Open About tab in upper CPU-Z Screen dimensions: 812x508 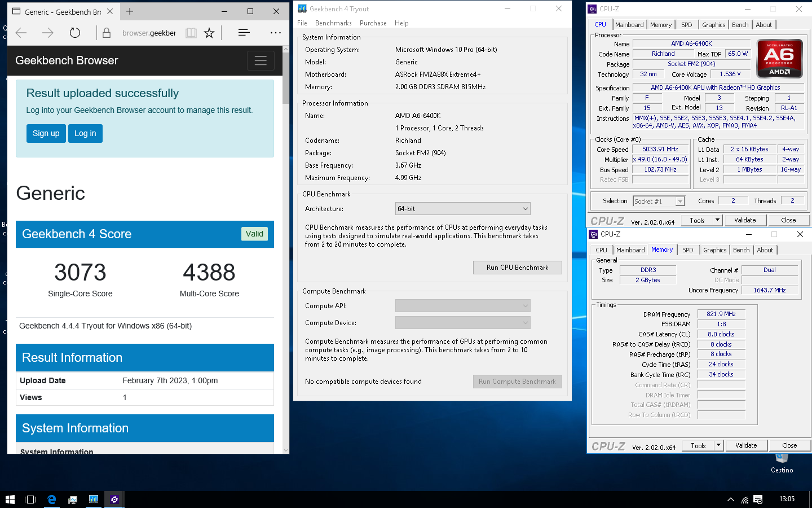click(764, 25)
